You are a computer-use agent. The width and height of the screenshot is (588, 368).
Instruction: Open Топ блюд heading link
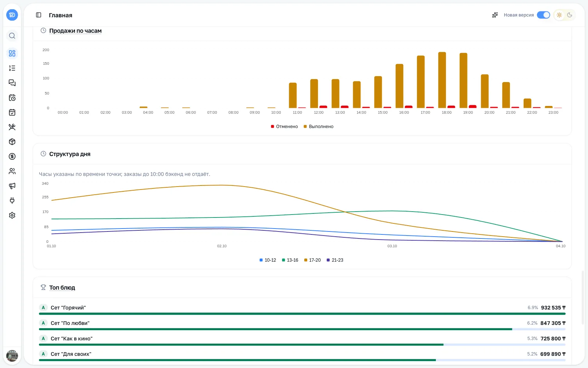[x=62, y=288]
